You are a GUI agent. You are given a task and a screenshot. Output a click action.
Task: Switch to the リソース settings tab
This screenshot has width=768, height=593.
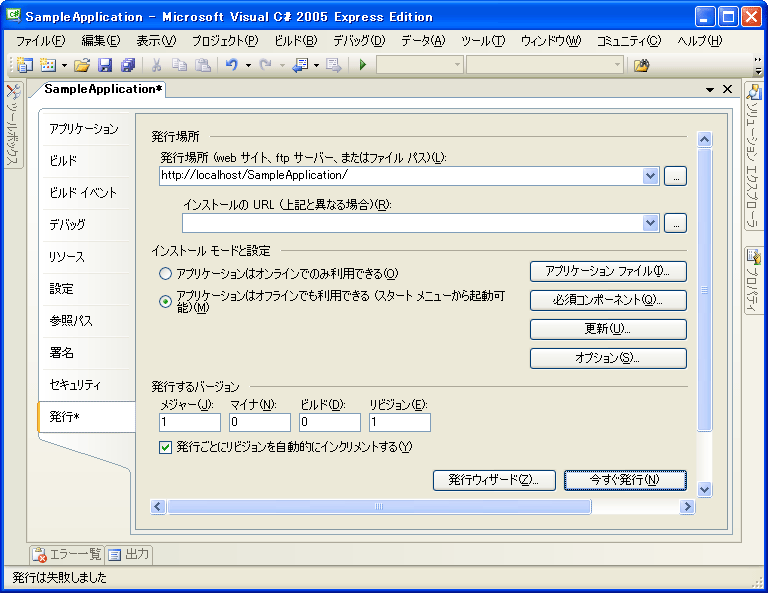click(x=84, y=257)
